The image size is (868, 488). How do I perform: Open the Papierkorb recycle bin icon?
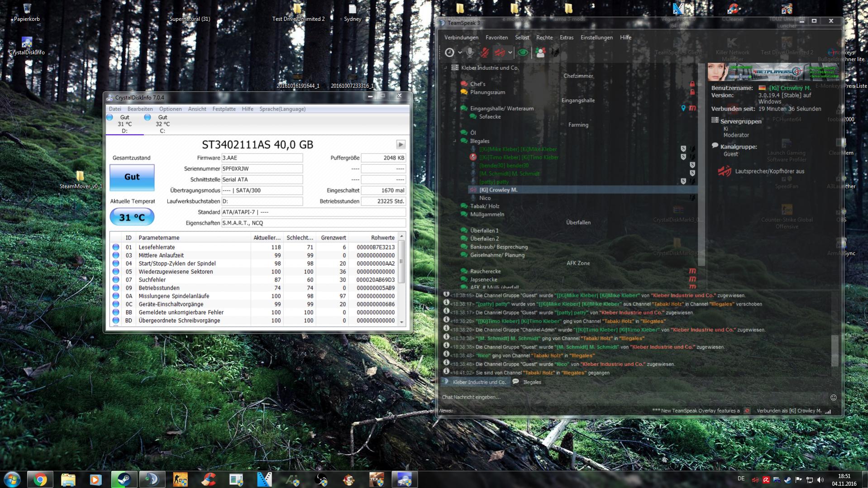(x=27, y=13)
